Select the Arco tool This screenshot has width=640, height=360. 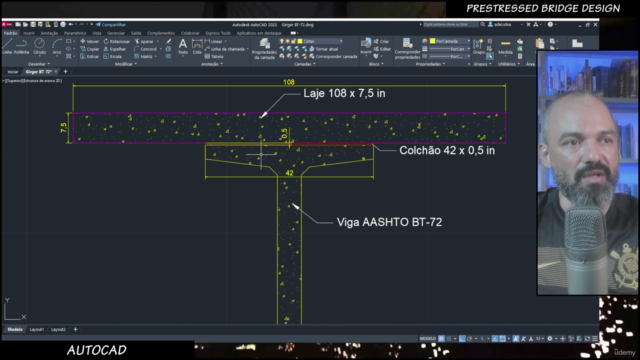pos(57,46)
